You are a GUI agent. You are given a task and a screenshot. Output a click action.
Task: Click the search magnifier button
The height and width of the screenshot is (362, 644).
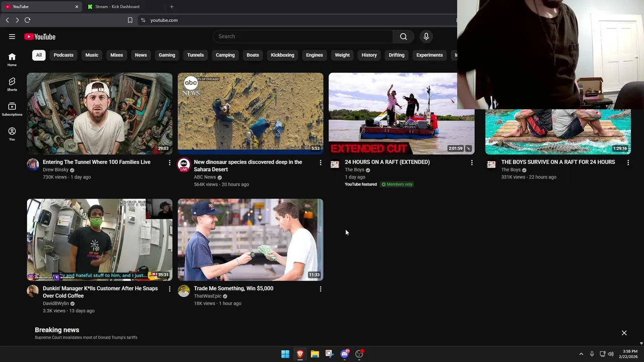(x=404, y=36)
